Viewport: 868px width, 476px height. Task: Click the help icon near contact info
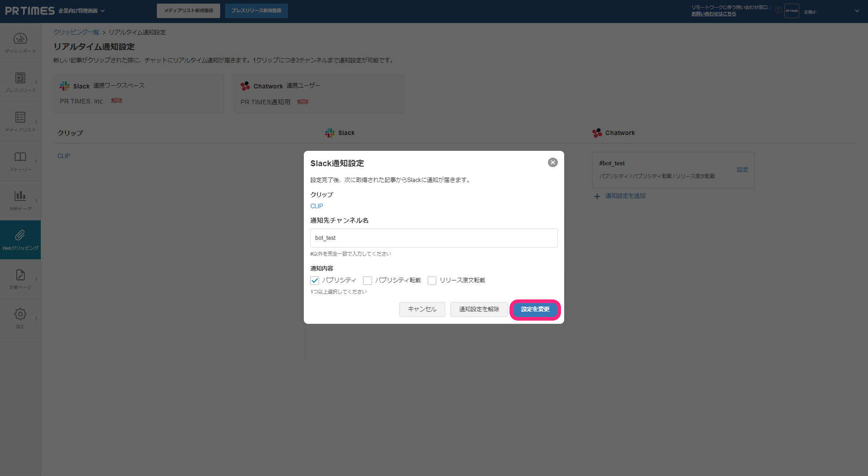pos(778,10)
